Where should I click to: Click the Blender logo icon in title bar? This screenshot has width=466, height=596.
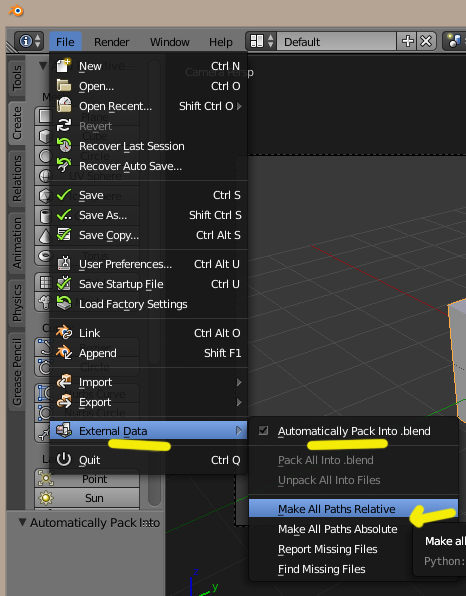[x=16, y=10]
